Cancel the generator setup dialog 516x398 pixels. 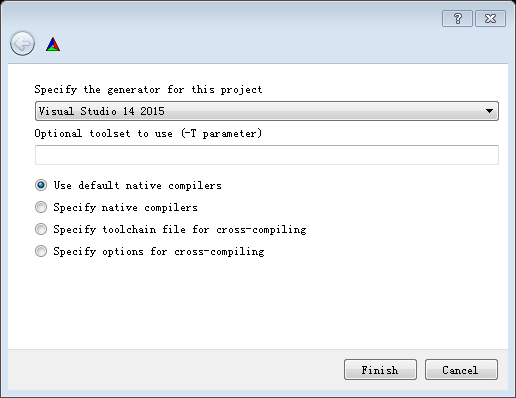click(x=461, y=370)
